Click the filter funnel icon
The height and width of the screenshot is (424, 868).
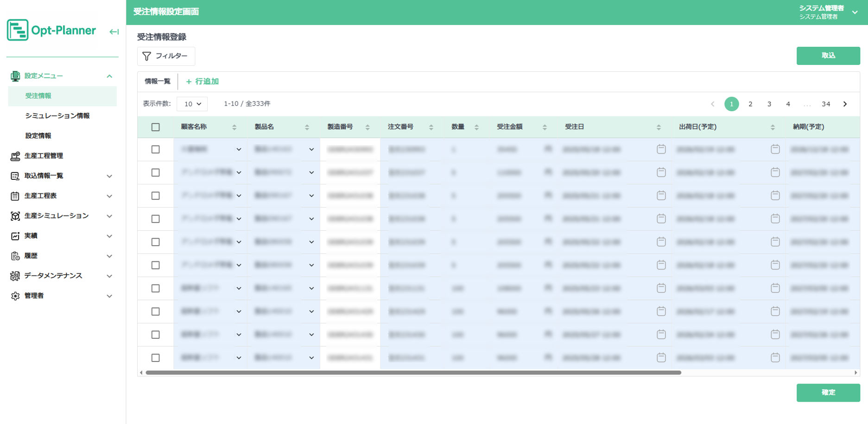pos(147,56)
